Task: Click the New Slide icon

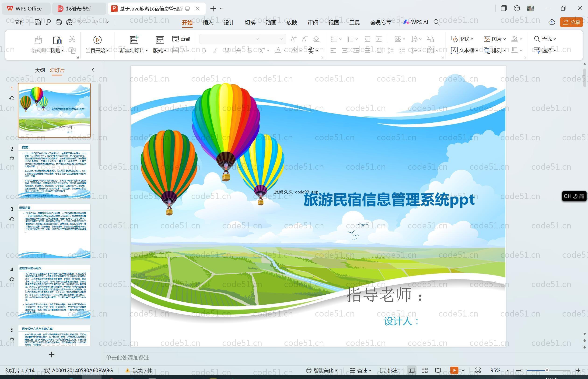Action: (x=134, y=40)
